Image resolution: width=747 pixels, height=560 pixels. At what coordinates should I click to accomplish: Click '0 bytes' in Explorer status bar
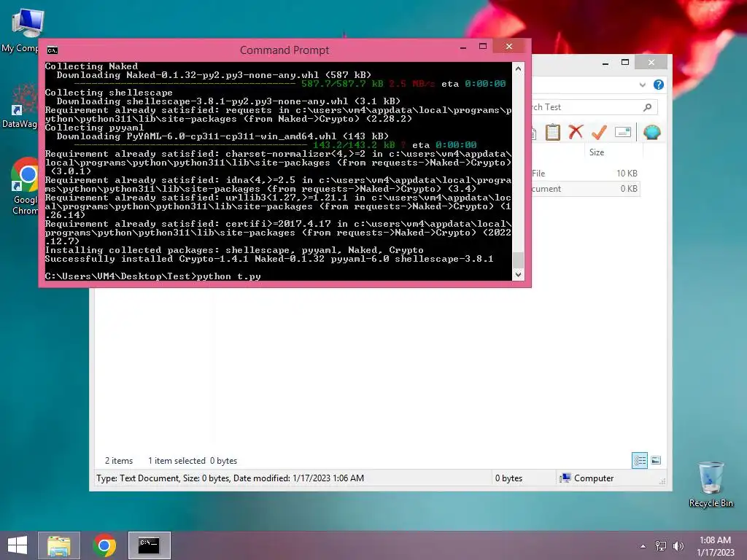point(508,478)
